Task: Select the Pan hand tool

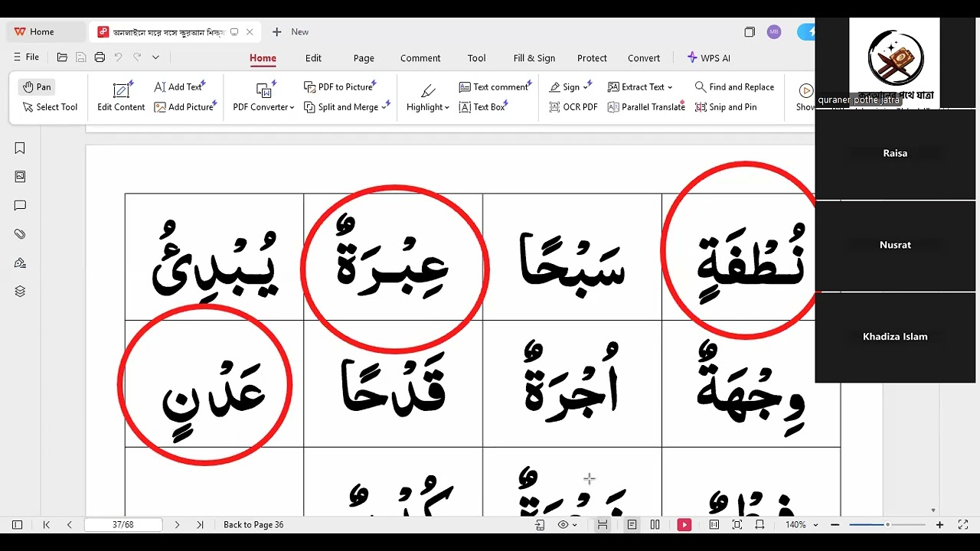Action: 37,86
